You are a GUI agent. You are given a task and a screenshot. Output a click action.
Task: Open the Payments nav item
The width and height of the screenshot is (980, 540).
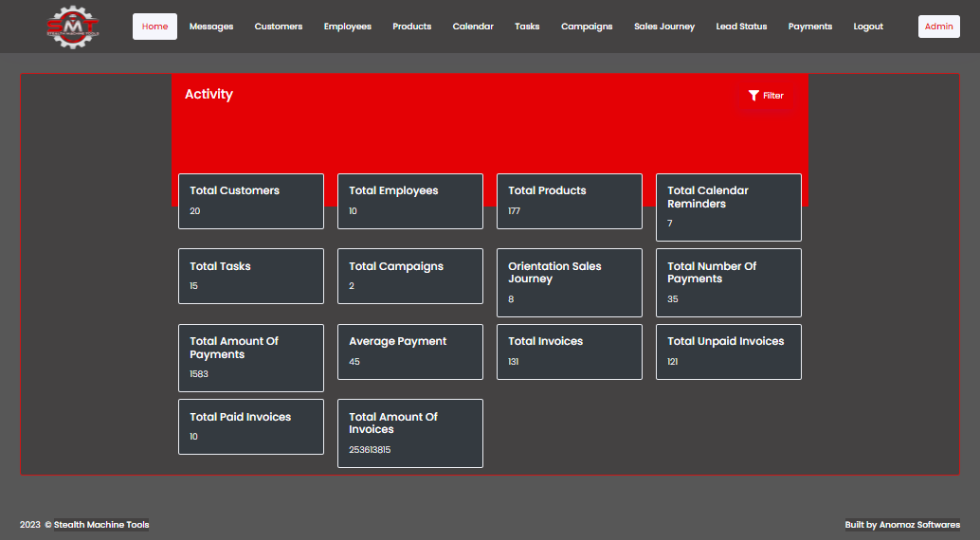pyautogui.click(x=810, y=27)
